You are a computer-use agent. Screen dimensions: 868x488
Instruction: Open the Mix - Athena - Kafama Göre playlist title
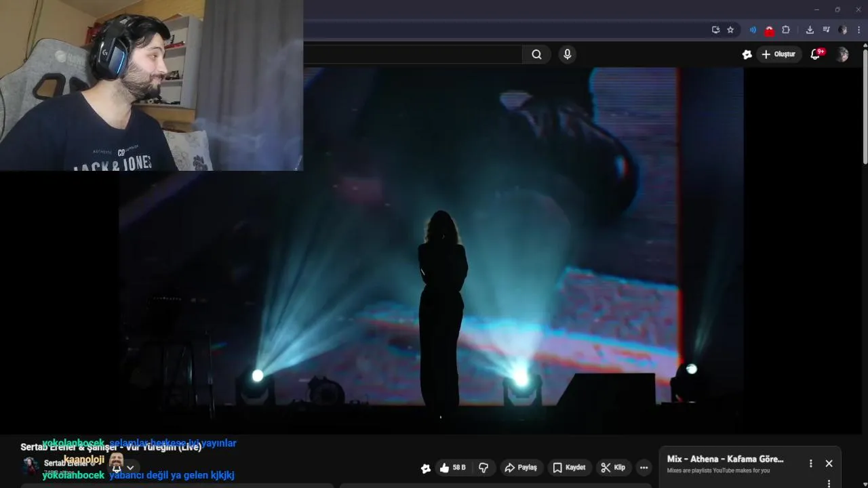point(725,459)
